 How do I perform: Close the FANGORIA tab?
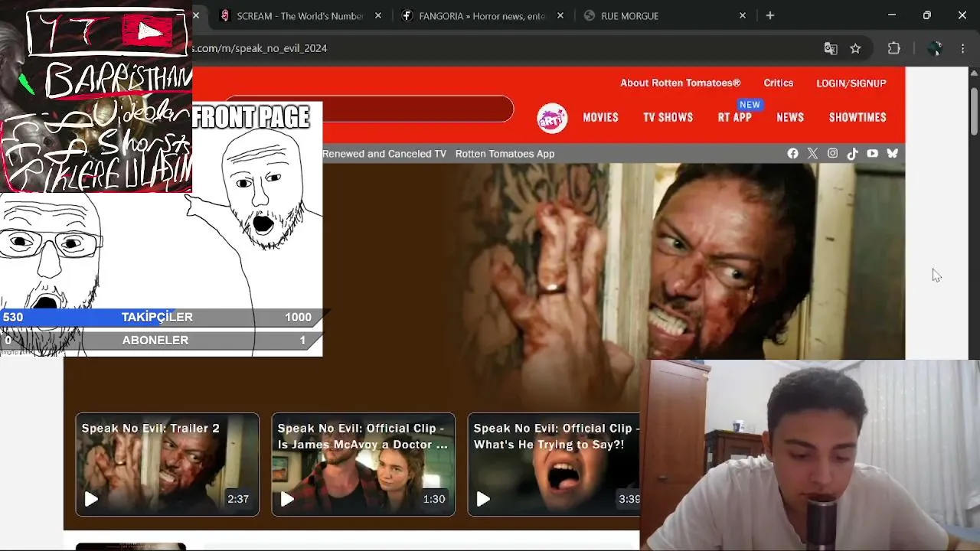[x=560, y=15]
